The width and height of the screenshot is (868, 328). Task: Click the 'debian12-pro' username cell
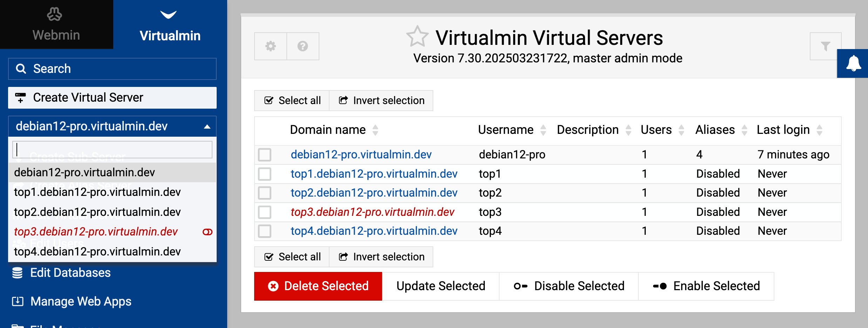click(x=512, y=155)
